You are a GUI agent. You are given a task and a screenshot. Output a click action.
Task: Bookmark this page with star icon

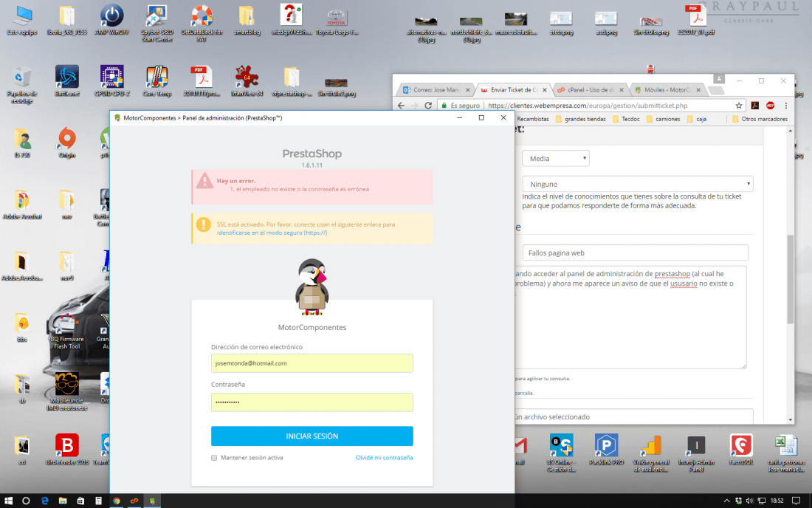point(738,105)
